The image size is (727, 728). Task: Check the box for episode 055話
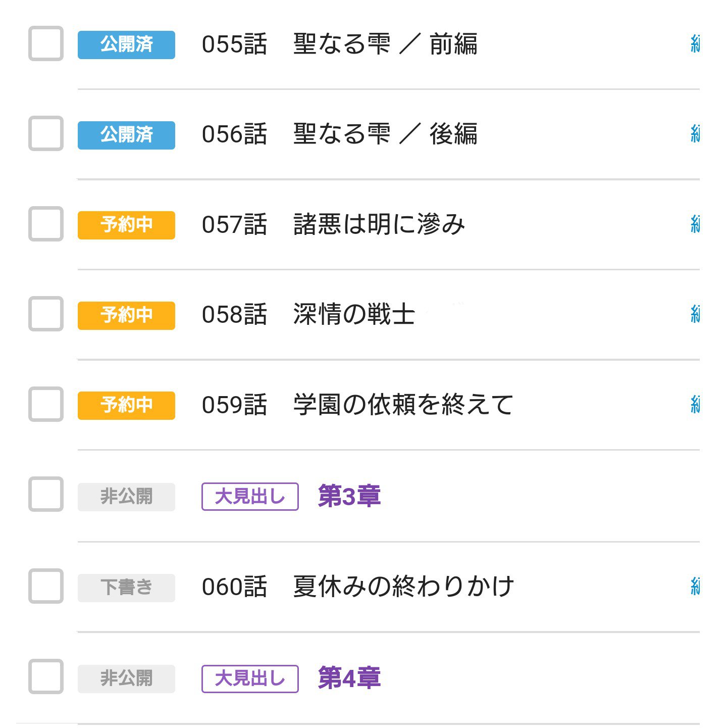46,44
